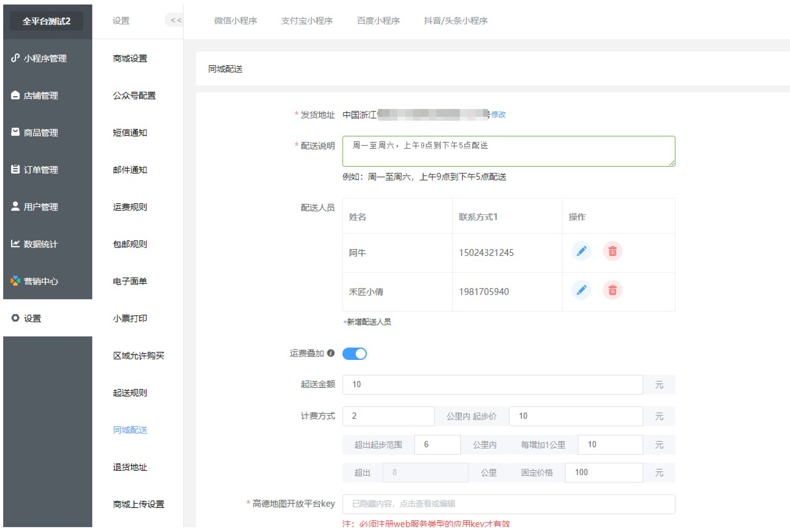Open 电子面单 settings page
The height and width of the screenshot is (532, 790).
click(x=130, y=281)
